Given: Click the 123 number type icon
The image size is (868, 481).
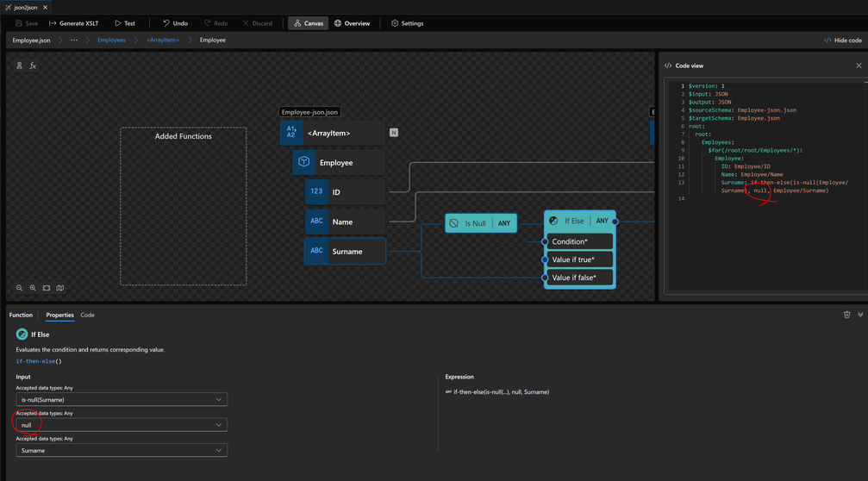Looking at the screenshot, I should tap(316, 191).
